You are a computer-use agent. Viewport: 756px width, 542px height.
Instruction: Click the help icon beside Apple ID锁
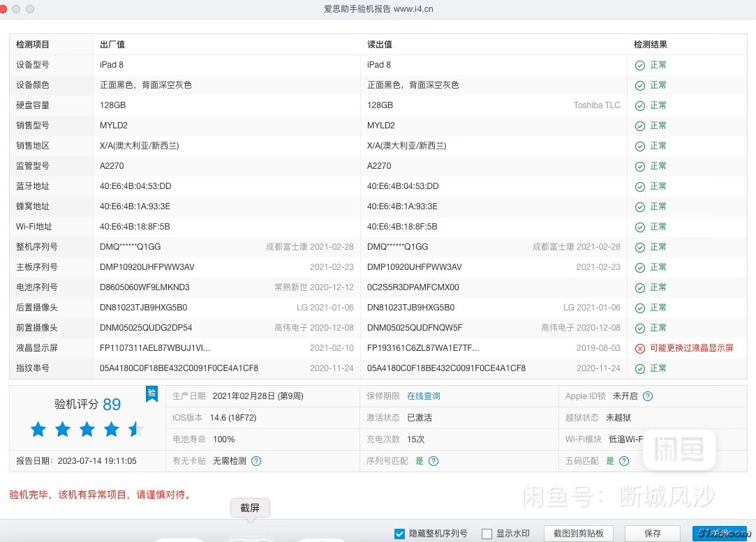[x=648, y=396]
